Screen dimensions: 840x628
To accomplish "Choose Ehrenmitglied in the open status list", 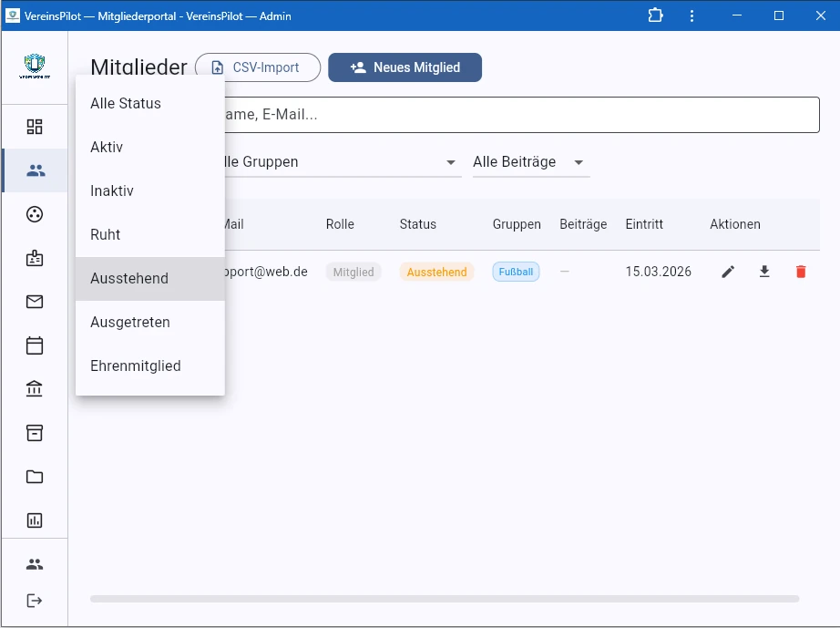I will pyautogui.click(x=136, y=365).
